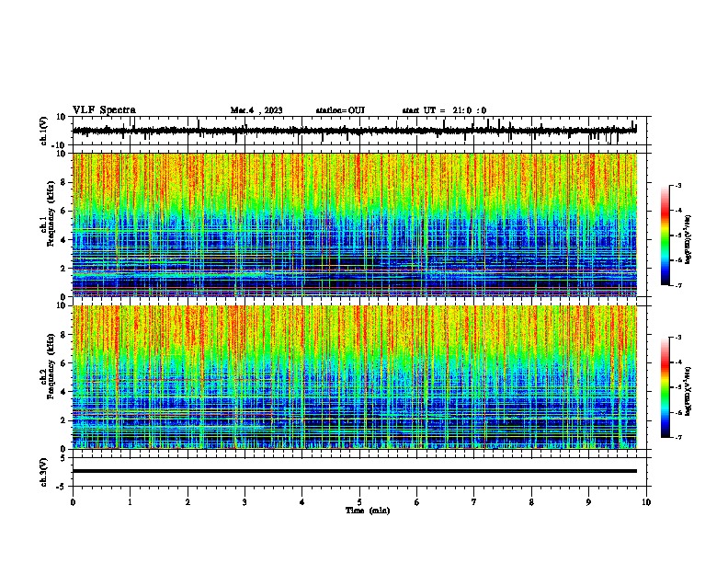Click the time axis tick label "2"
The height and width of the screenshot is (563, 728).
coord(188,502)
